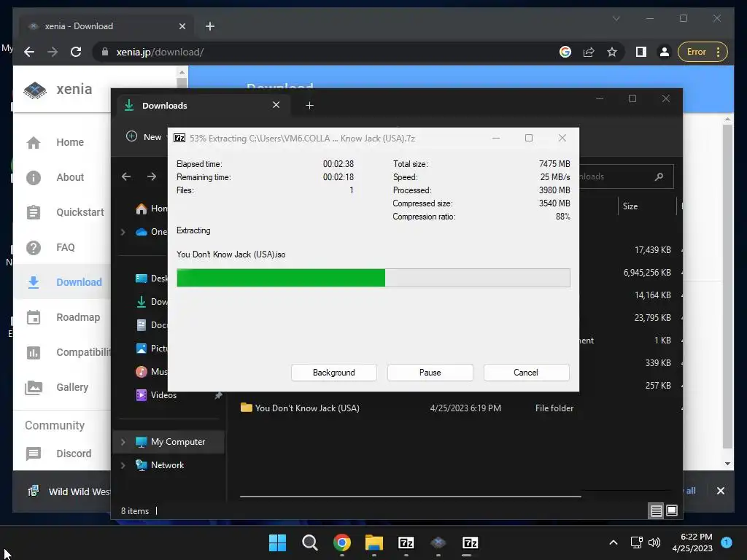Click Explorer search magnifier icon
This screenshot has height=560, width=747.
(x=659, y=176)
